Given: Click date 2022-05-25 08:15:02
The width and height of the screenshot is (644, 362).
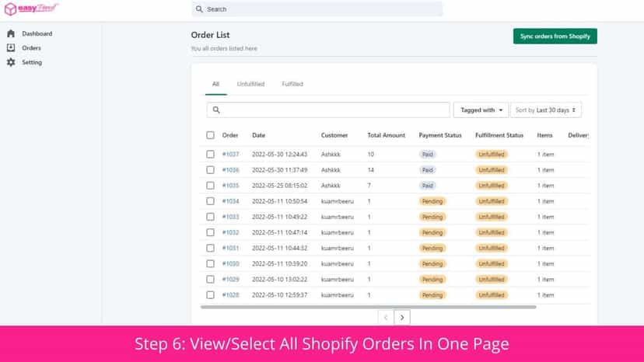Looking at the screenshot, I should tap(280, 186).
